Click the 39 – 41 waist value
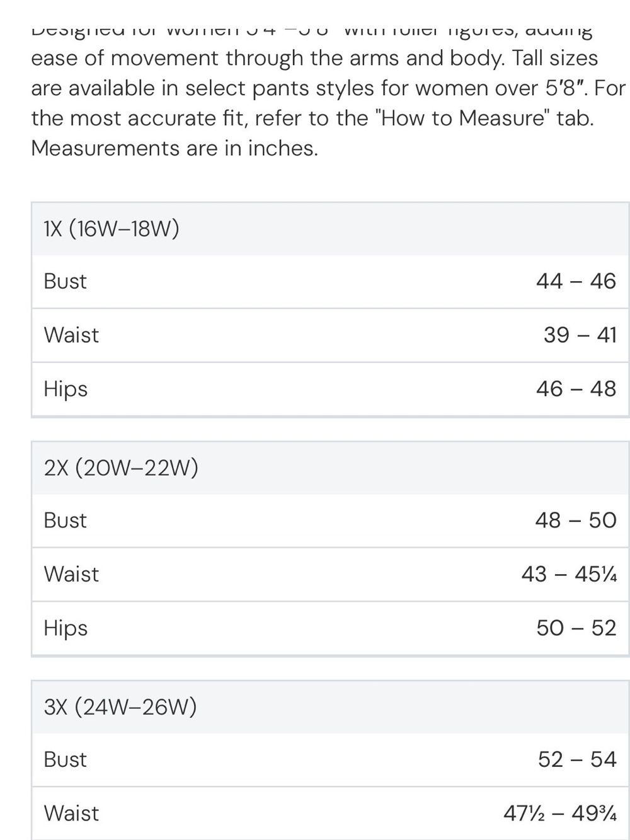This screenshot has height=840, width=630. tap(580, 335)
